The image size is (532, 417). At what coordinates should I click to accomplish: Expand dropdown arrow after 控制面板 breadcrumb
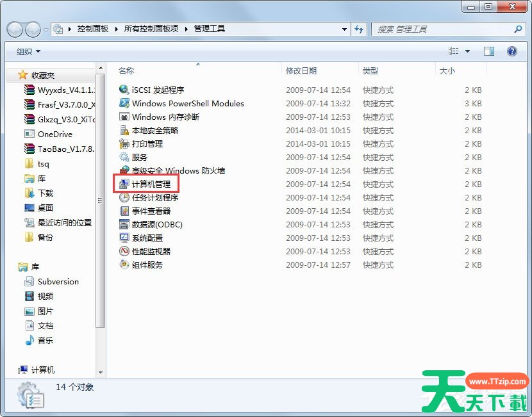117,29
